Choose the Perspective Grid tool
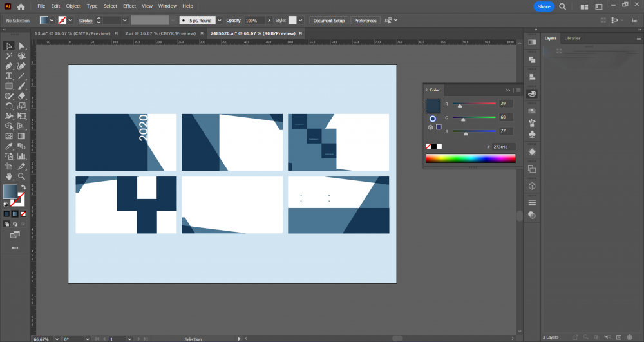 pos(22,126)
